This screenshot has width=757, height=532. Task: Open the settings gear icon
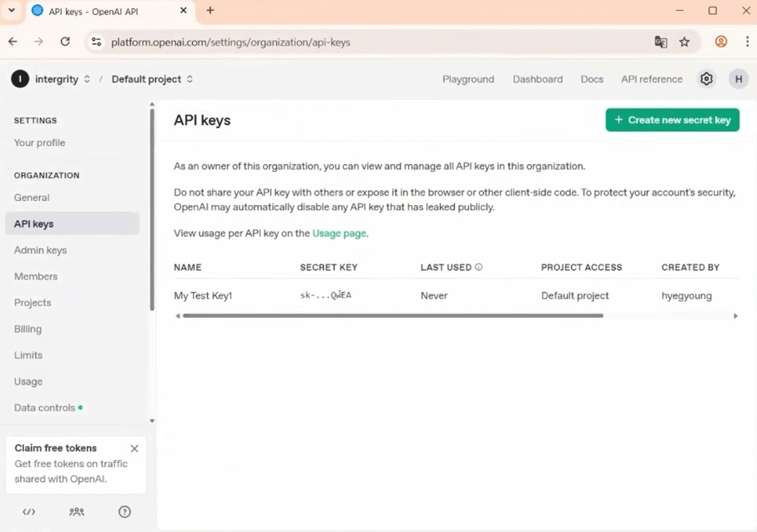pos(706,79)
